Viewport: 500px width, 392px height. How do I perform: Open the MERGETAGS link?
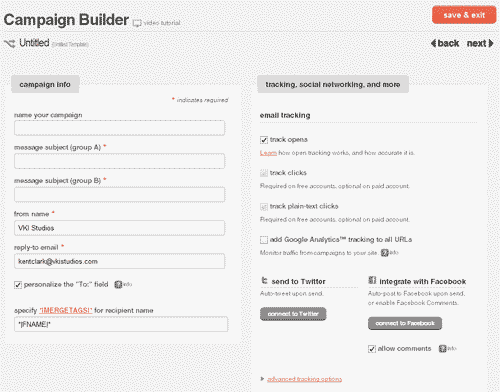click(x=66, y=310)
